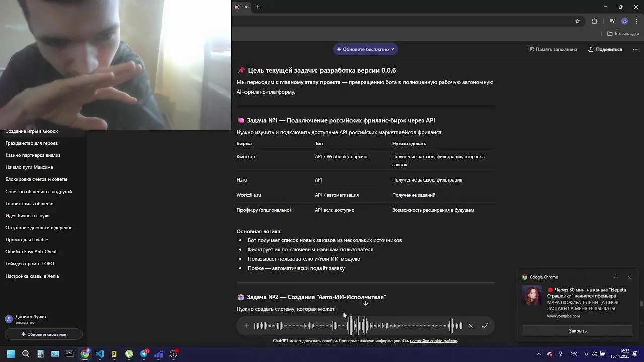The height and width of the screenshot is (362, 644).
Task: Open Chrome's three-dot menu
Action: [636, 21]
